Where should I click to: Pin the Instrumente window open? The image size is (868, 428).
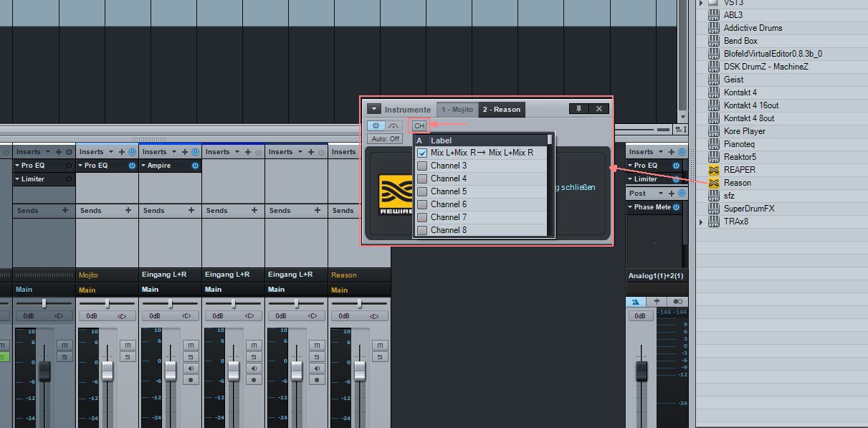tap(579, 109)
